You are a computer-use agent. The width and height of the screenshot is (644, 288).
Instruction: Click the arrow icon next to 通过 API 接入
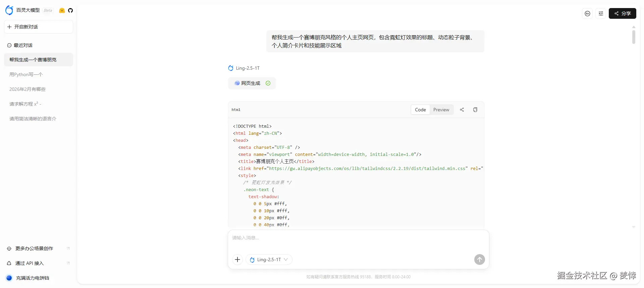[68, 263]
